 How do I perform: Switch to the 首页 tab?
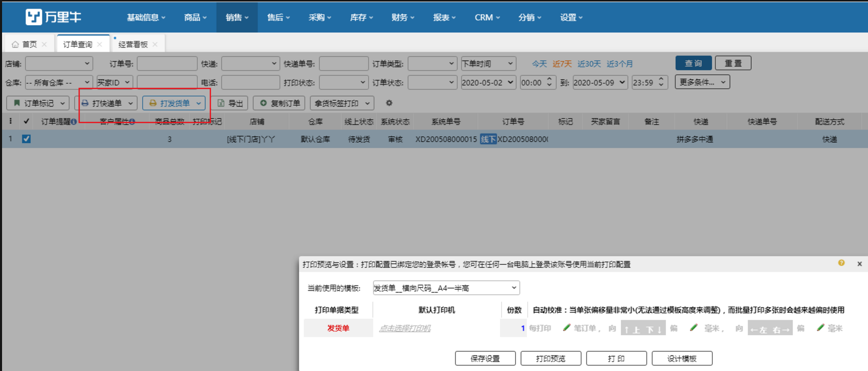coord(29,45)
